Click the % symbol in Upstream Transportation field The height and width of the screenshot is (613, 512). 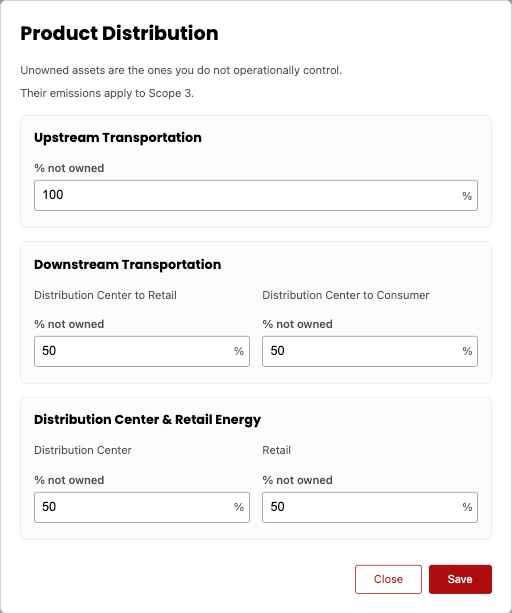(467, 196)
